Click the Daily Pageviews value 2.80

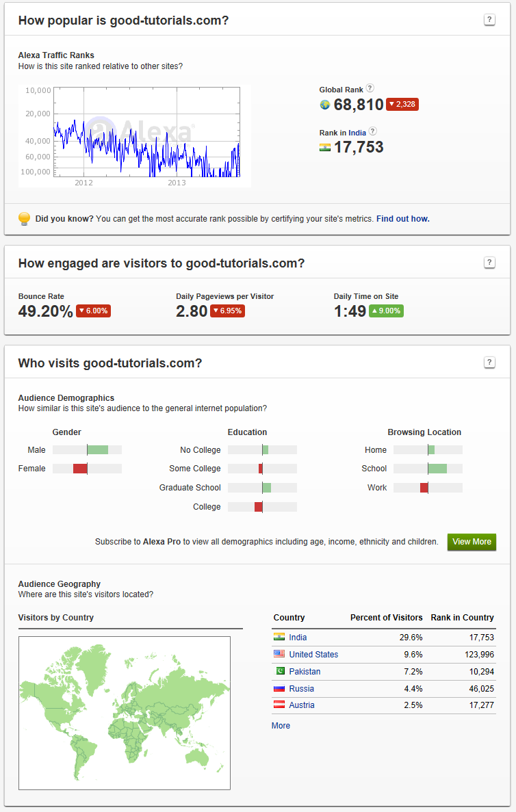tap(192, 311)
